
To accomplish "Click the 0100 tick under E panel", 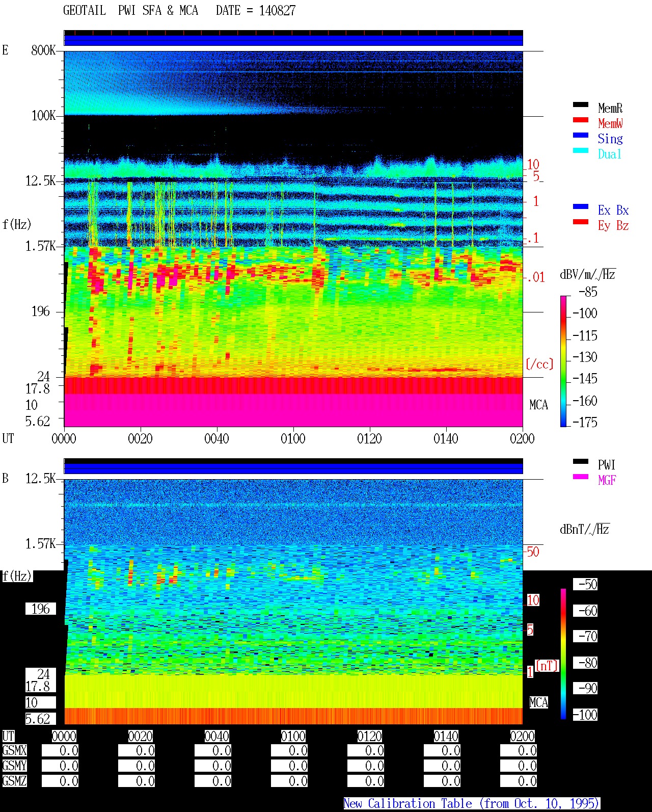I will [x=293, y=439].
